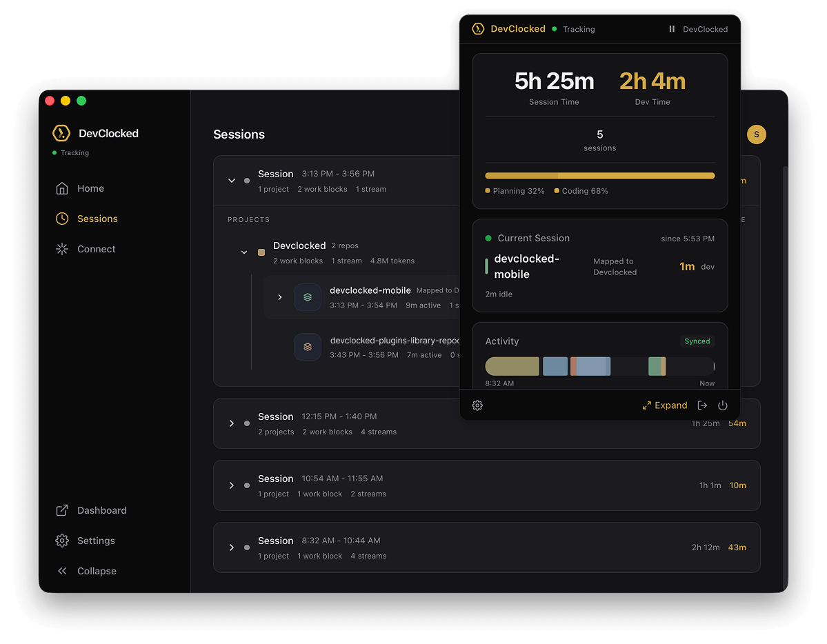Expand the devclocked-mobile repo row arrow
827x644 pixels.
pos(279,297)
